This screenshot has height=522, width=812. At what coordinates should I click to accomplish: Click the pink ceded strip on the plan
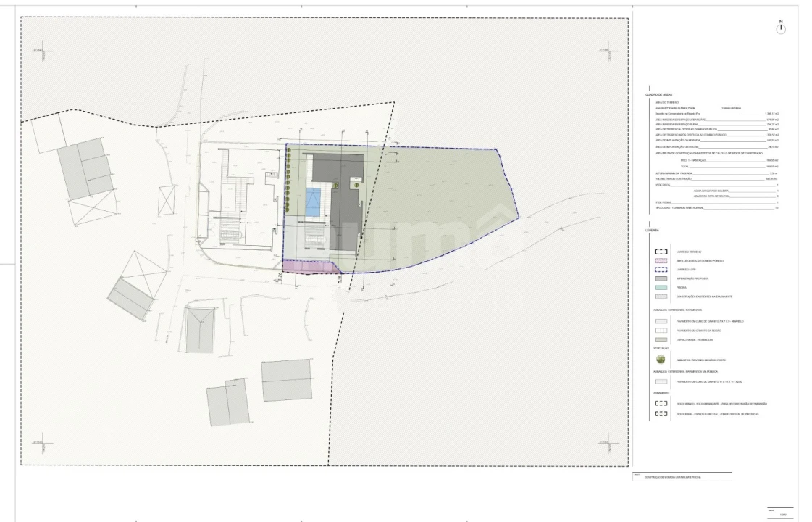[x=309, y=267]
